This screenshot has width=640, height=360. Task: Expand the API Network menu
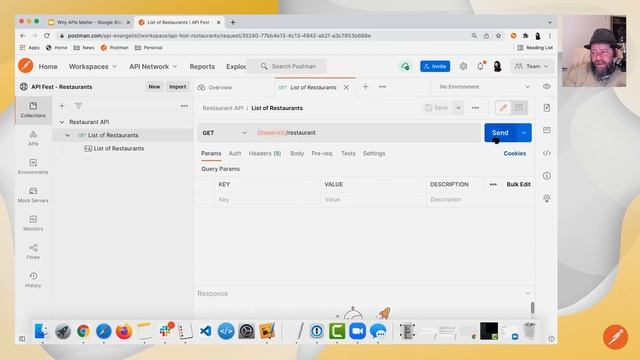pyautogui.click(x=153, y=66)
